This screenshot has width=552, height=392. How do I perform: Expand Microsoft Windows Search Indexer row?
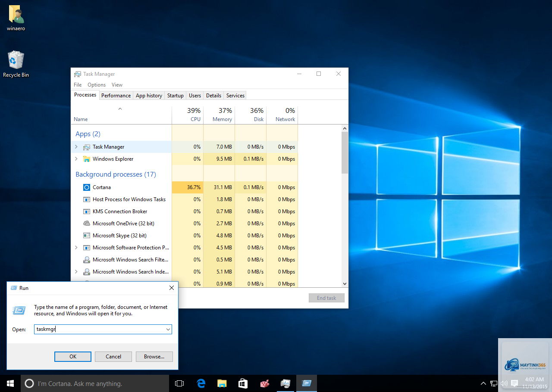[x=76, y=272]
